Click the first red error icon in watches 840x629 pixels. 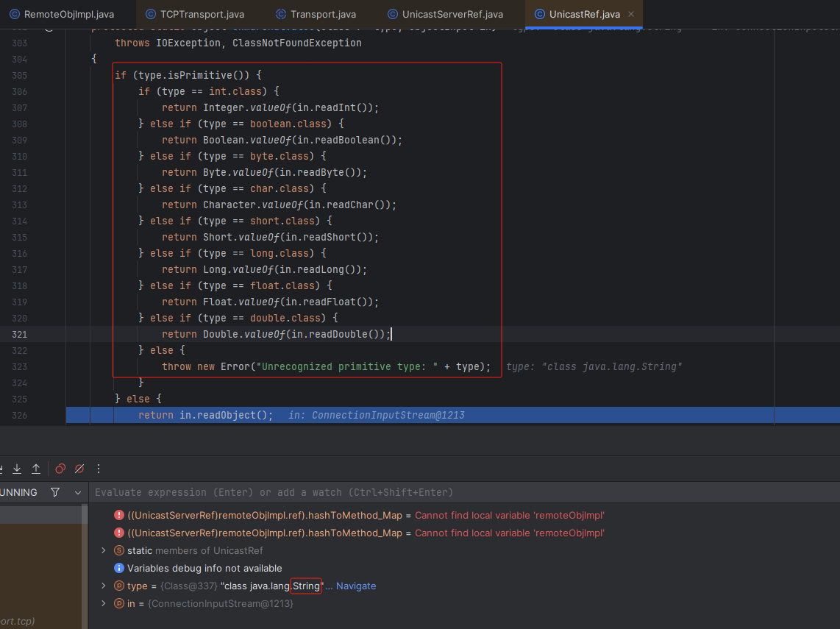coord(119,515)
